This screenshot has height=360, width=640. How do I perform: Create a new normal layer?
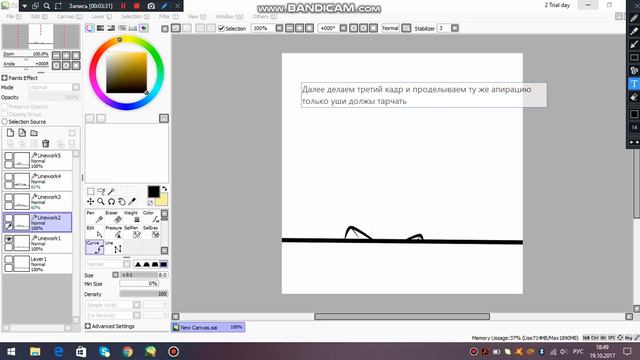click(10, 133)
